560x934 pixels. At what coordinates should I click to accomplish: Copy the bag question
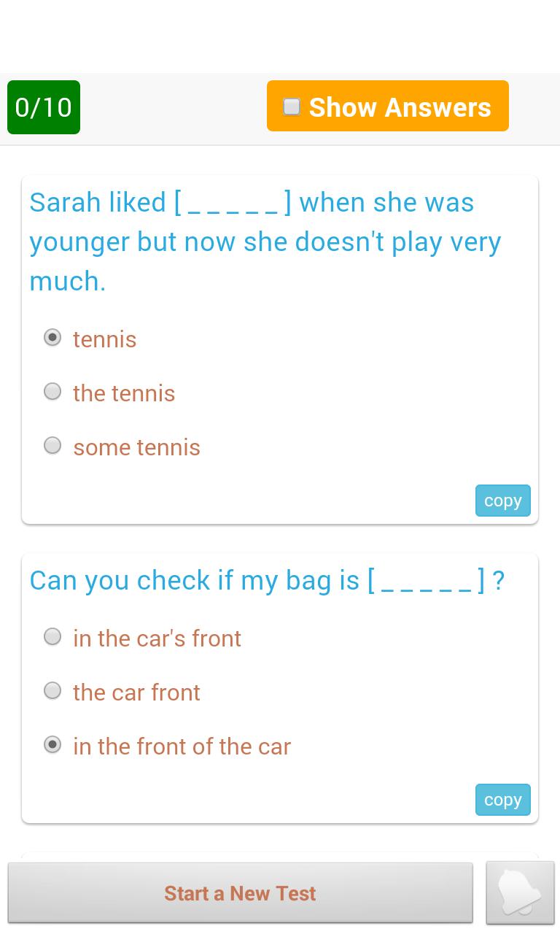tap(502, 800)
